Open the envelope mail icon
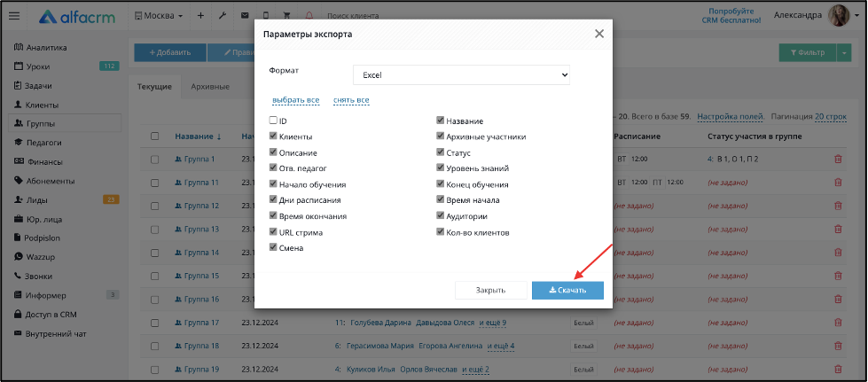 coord(245,16)
